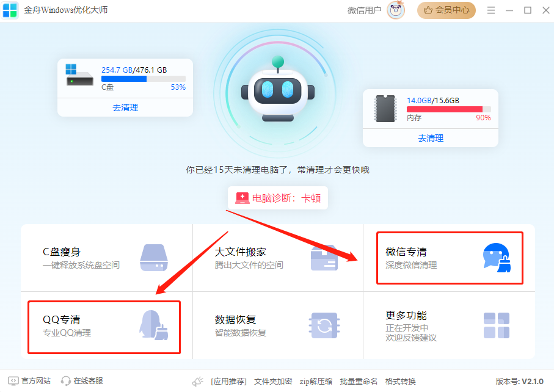Click the megaphone announcement icon
Screen dimensions: 554x392
click(x=197, y=382)
